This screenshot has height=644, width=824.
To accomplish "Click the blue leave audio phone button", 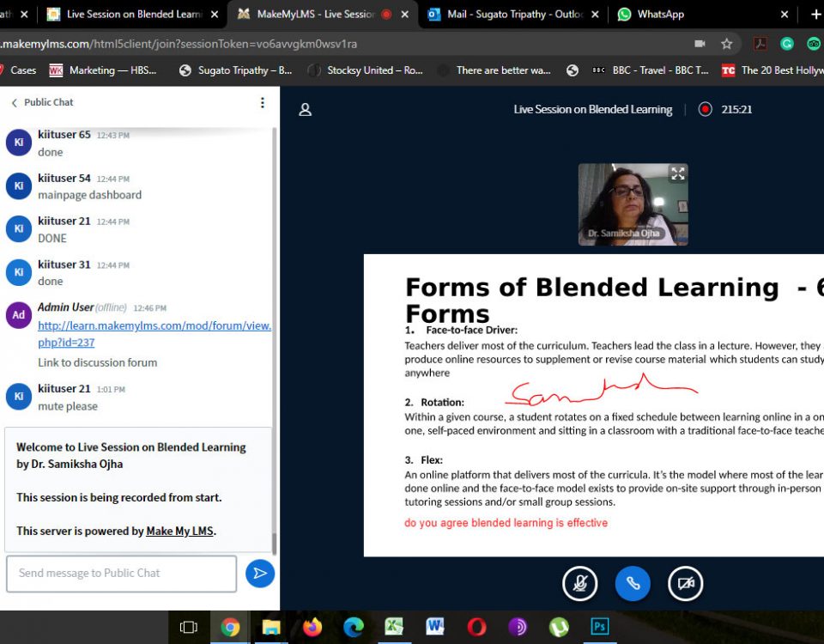I will 633,584.
